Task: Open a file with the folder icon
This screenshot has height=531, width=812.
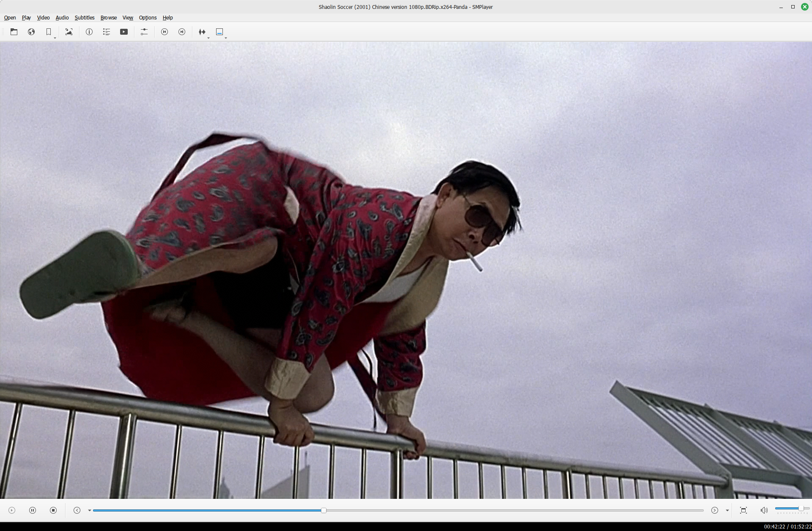Action: point(14,32)
